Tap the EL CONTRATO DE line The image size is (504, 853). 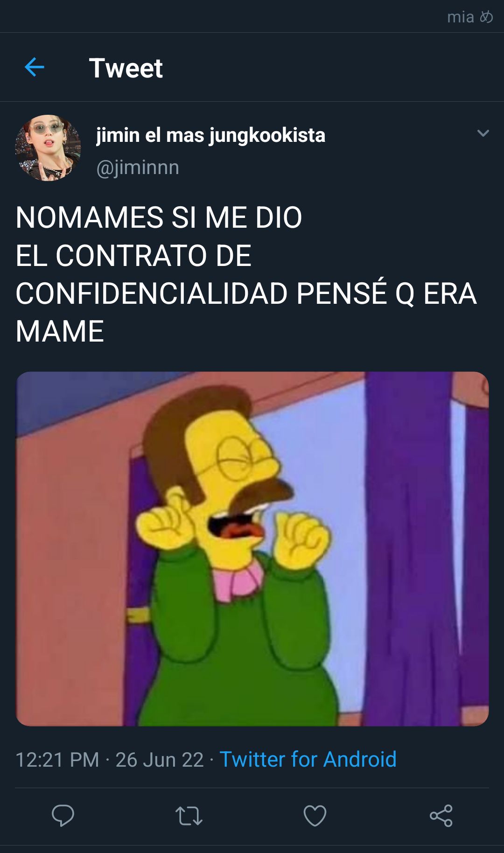(x=133, y=256)
